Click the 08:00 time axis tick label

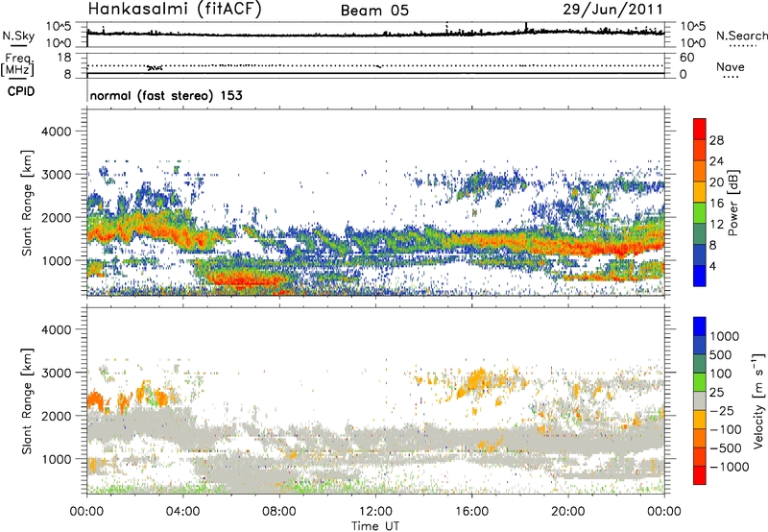(279, 512)
